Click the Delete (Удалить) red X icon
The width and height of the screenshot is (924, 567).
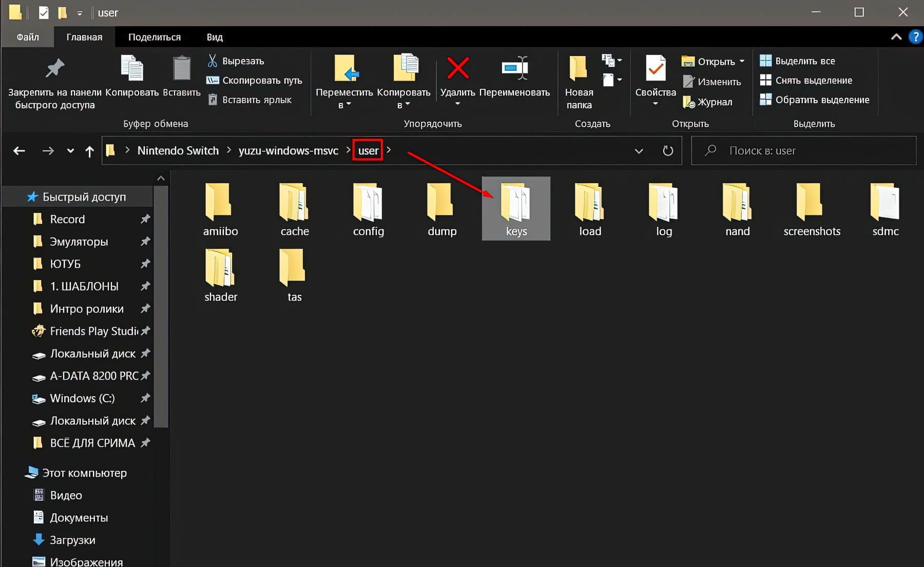(457, 69)
